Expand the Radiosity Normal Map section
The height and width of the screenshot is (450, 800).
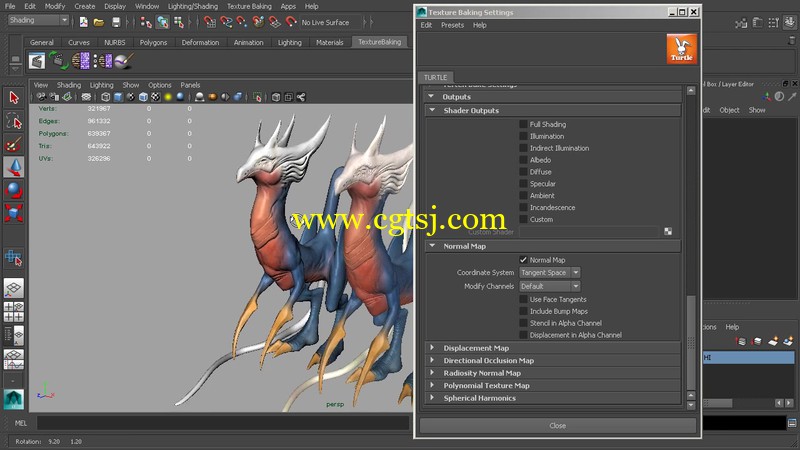(x=433, y=373)
